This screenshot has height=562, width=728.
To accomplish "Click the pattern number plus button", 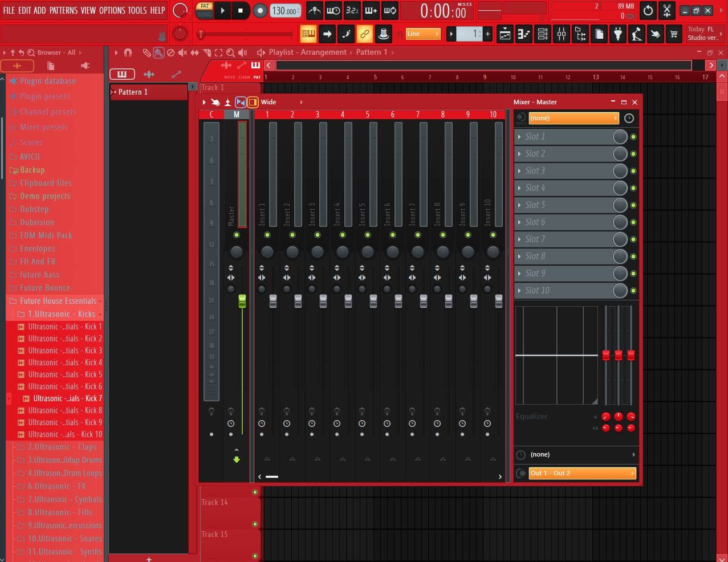I will pos(487,34).
